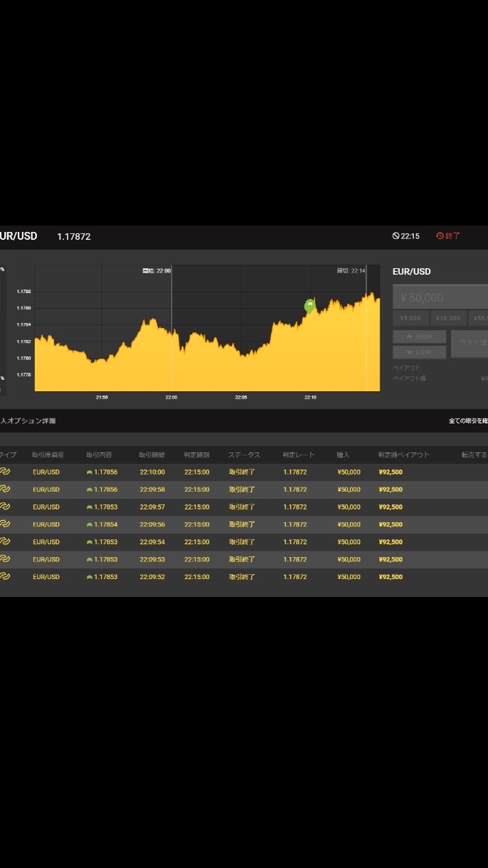Click the 1.1788 price label on chart axis
This screenshot has width=488, height=868.
tap(24, 292)
